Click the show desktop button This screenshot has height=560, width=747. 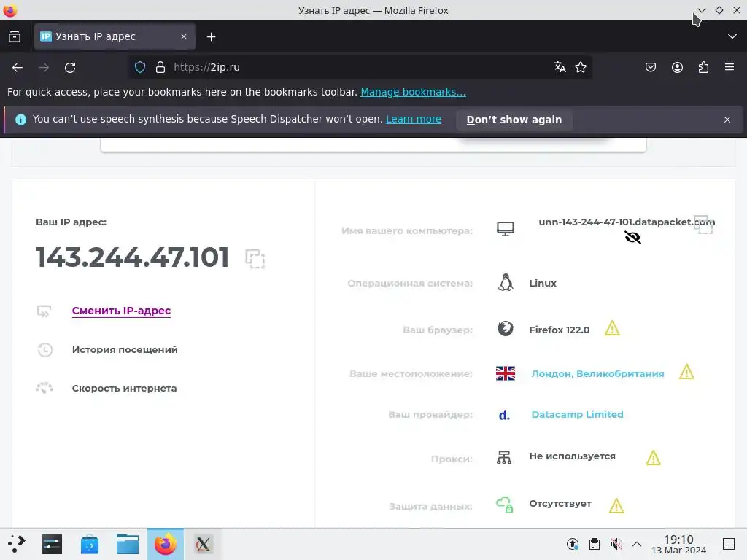729,544
